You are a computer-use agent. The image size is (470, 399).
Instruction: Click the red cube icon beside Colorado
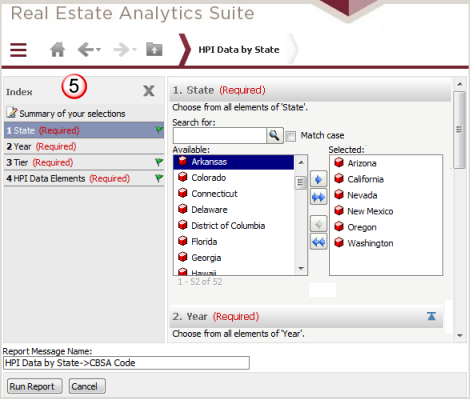pos(182,177)
